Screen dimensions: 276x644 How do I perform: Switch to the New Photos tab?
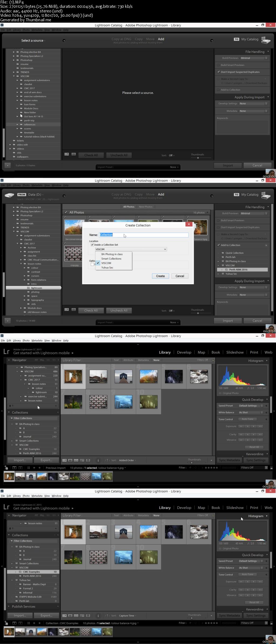(x=146, y=207)
